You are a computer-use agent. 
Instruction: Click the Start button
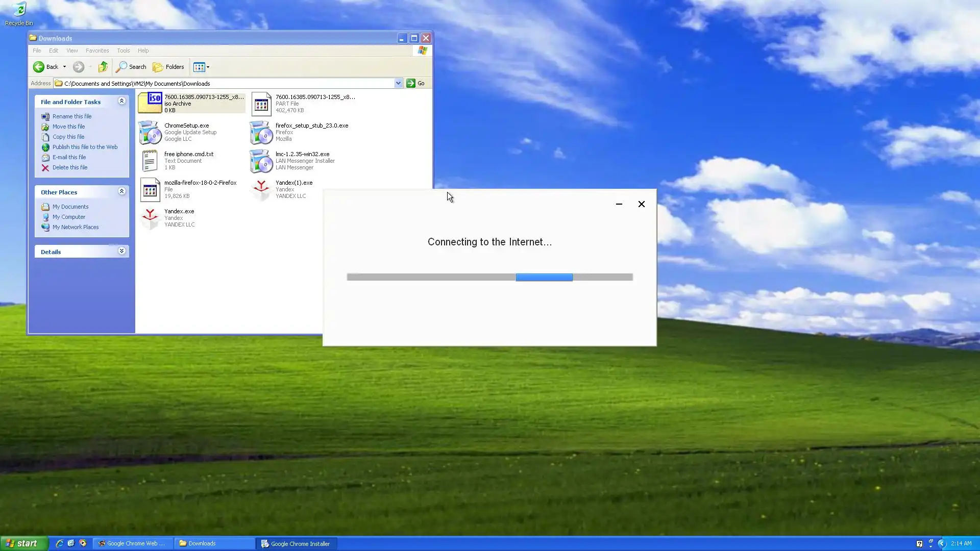(x=24, y=543)
